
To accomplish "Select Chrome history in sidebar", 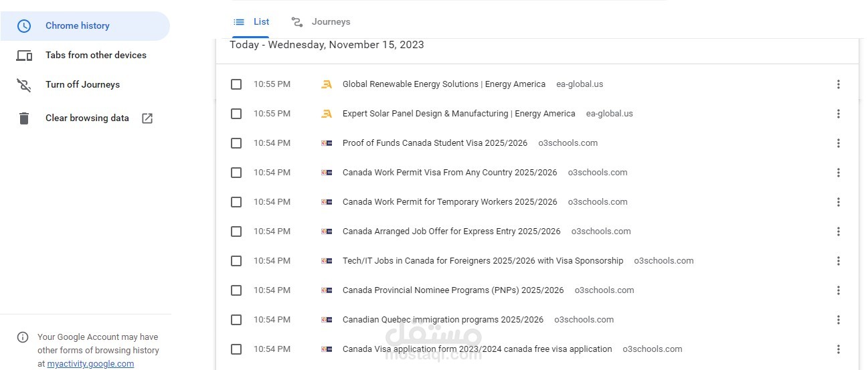I will click(x=85, y=26).
